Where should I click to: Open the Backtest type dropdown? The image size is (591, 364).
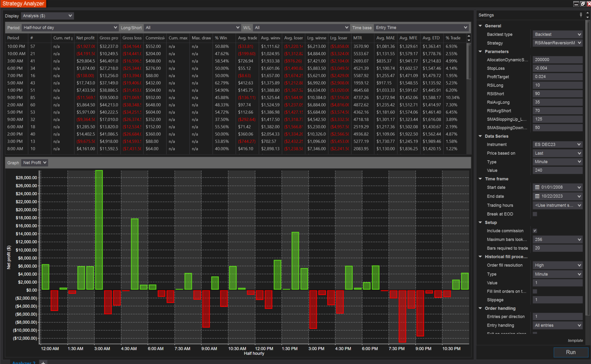[558, 34]
